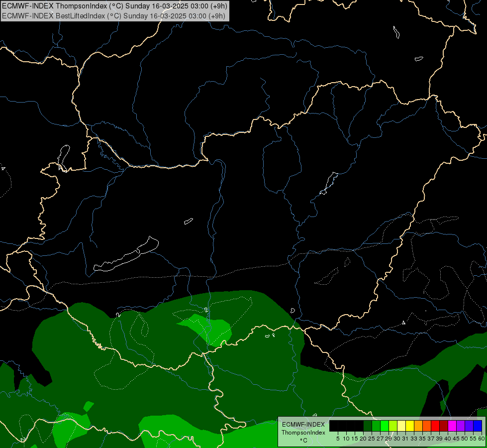Pick the yellow 31-33 legend swatch
The image size is (487, 448).
click(410, 426)
